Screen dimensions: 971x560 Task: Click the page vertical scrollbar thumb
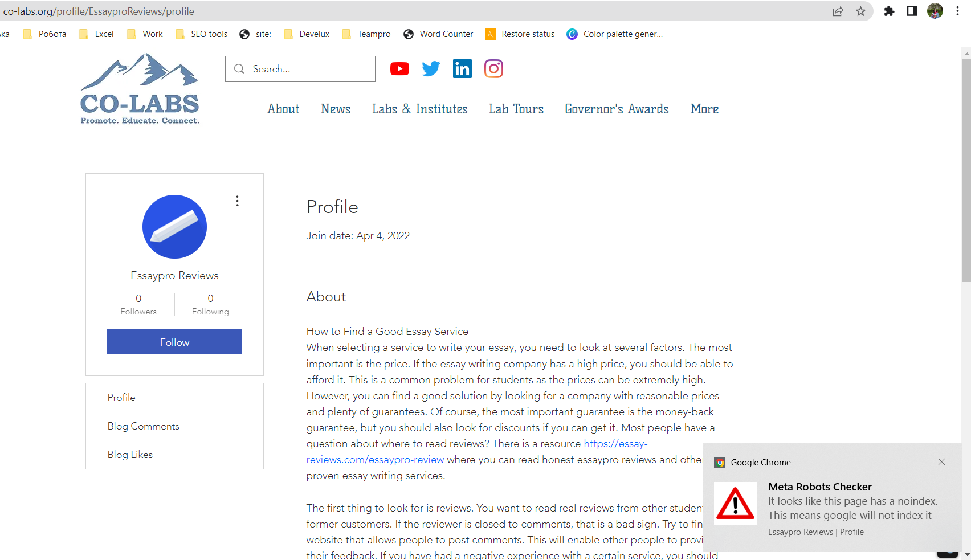click(966, 170)
